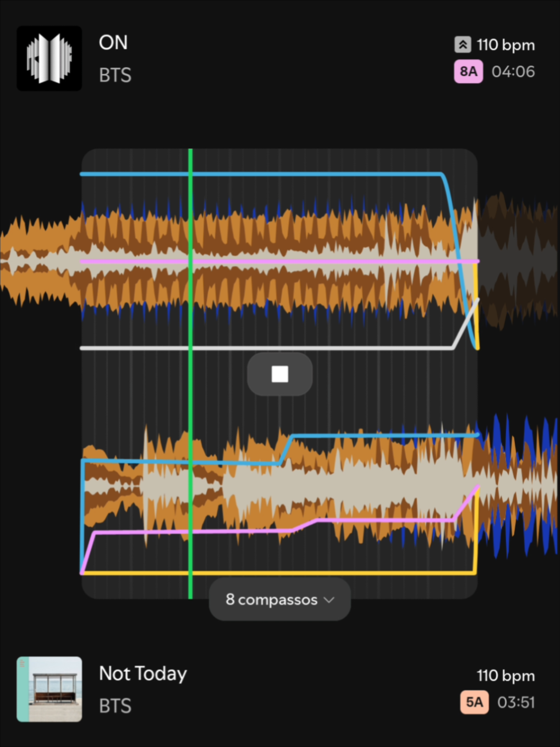Tap the ON album artwork thumbnail
Viewport: 560px width, 747px height.
[x=50, y=58]
